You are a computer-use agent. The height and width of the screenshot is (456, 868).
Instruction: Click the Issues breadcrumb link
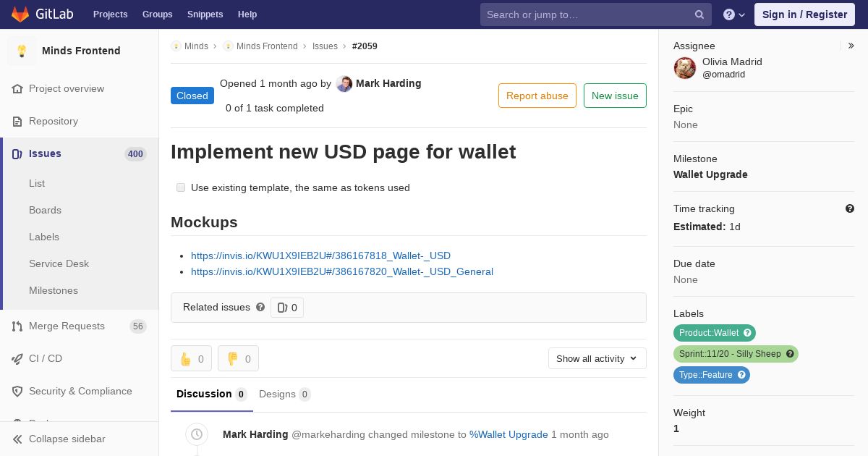point(325,46)
